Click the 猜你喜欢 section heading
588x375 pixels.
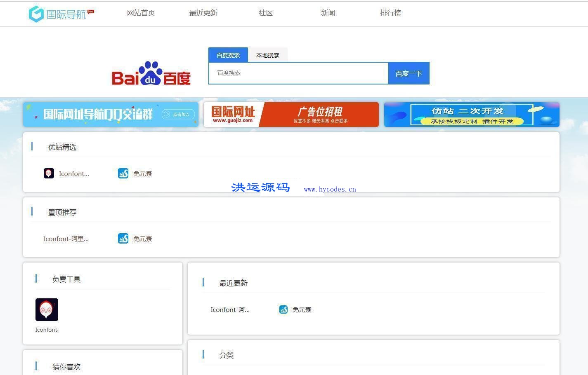(x=66, y=367)
